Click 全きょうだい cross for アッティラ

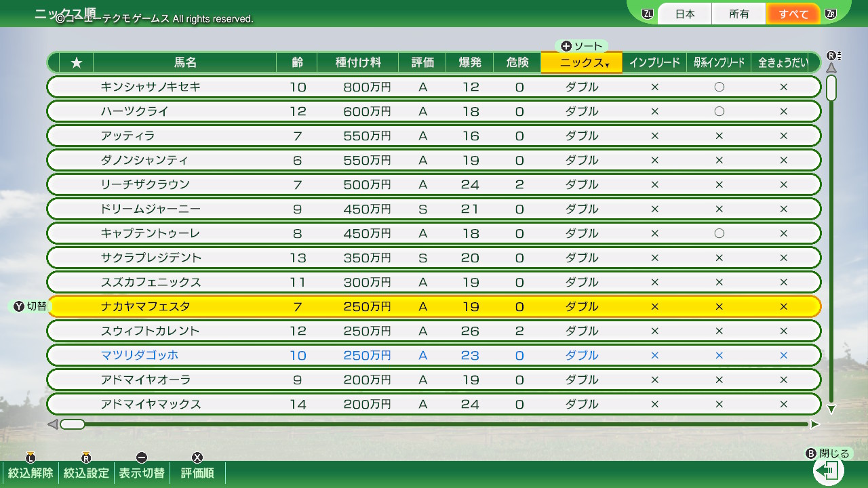click(783, 136)
